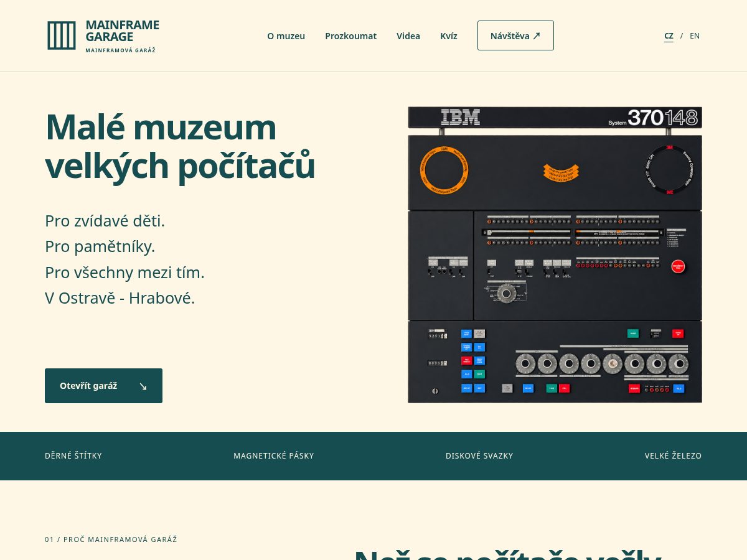
Task: Open the Prozkoumat menu item
Action: [350, 36]
